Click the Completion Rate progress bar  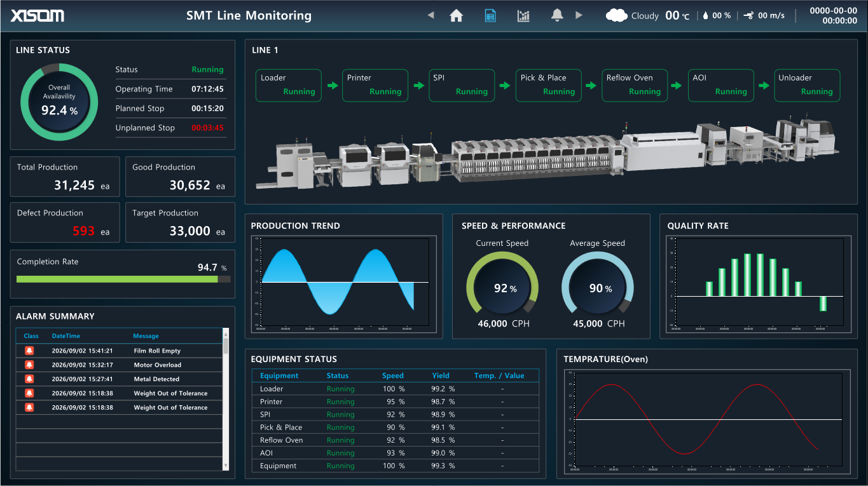tap(123, 279)
